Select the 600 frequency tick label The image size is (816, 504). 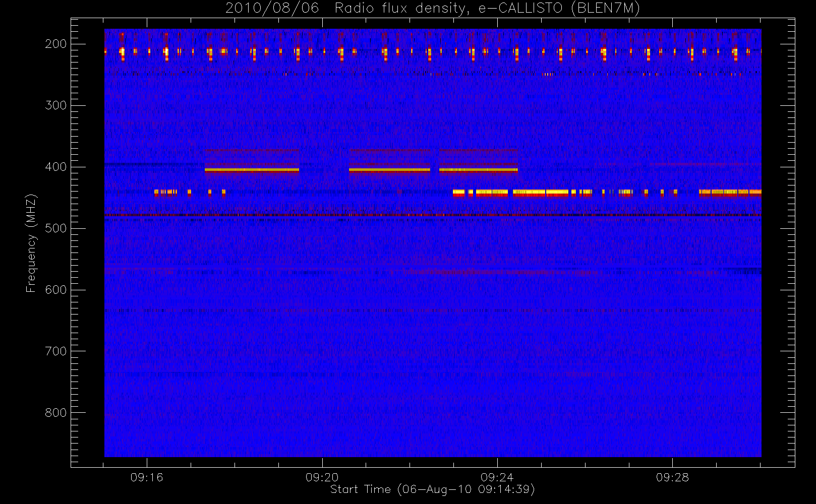(55, 290)
